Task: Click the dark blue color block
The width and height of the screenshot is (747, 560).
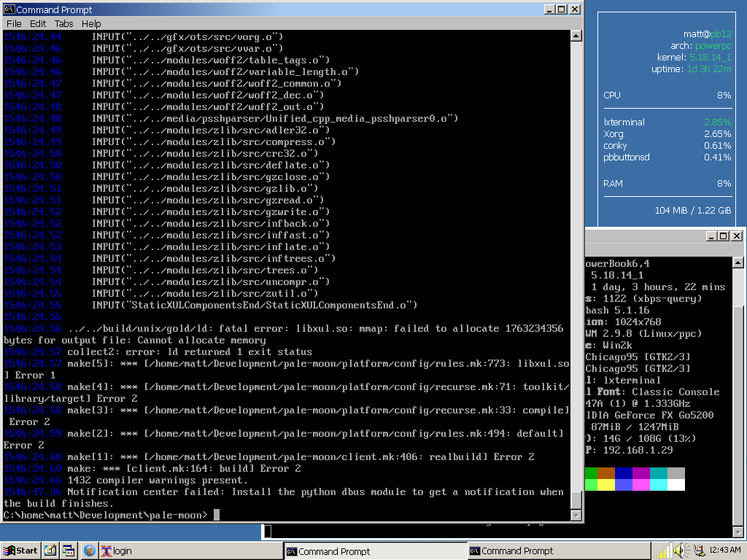Action: (x=624, y=472)
